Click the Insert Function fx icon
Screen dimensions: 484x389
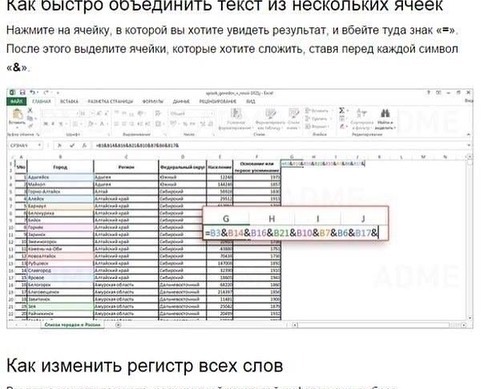(x=85, y=145)
